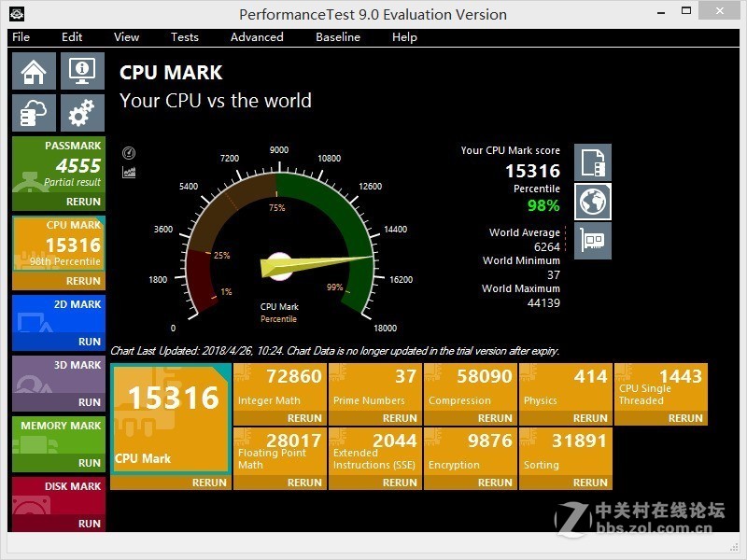747x560 pixels.
Task: Open Preferences via the gears icon
Action: coord(81,112)
